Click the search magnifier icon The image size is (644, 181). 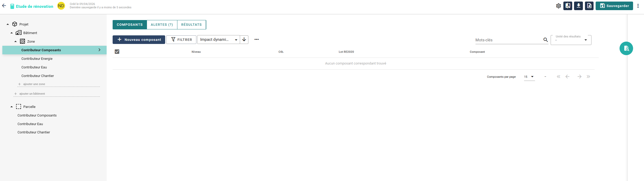pyautogui.click(x=545, y=40)
